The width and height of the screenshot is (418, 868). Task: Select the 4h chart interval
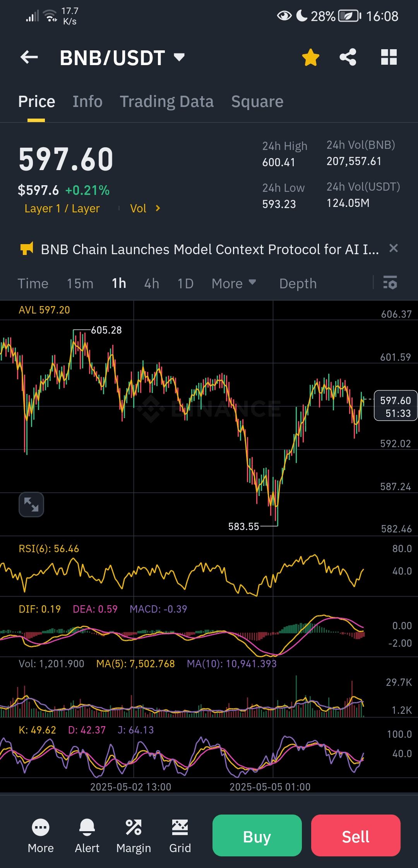(152, 284)
